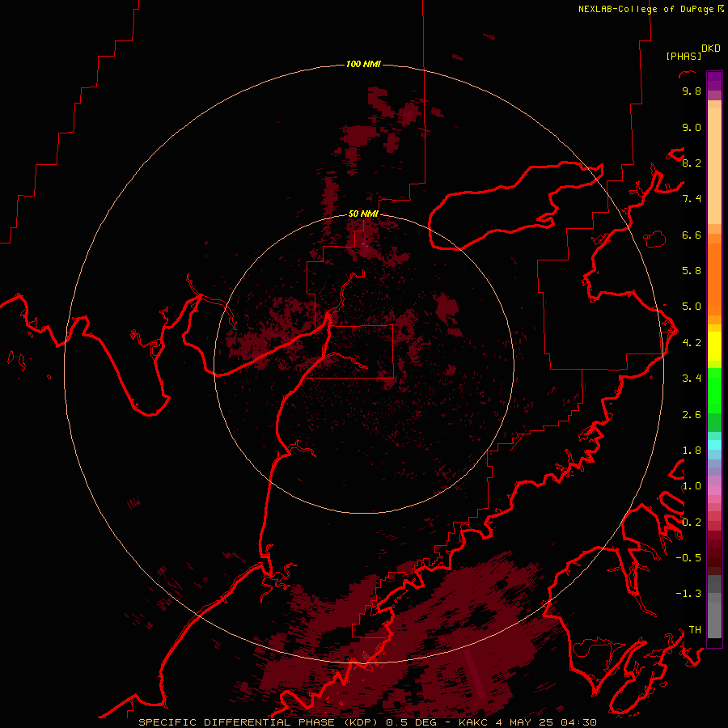
Task: Click the 100 NMI range ring label
Action: [x=363, y=64]
